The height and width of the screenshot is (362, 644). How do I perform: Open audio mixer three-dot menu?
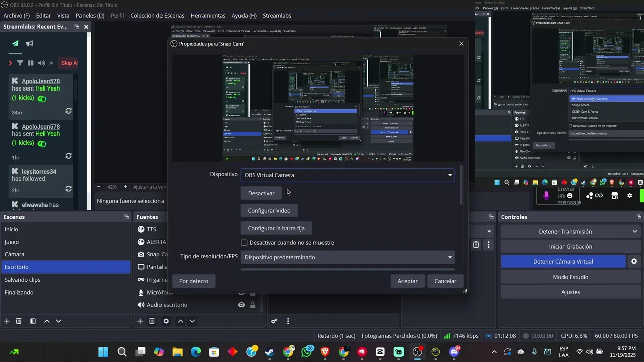(x=288, y=321)
